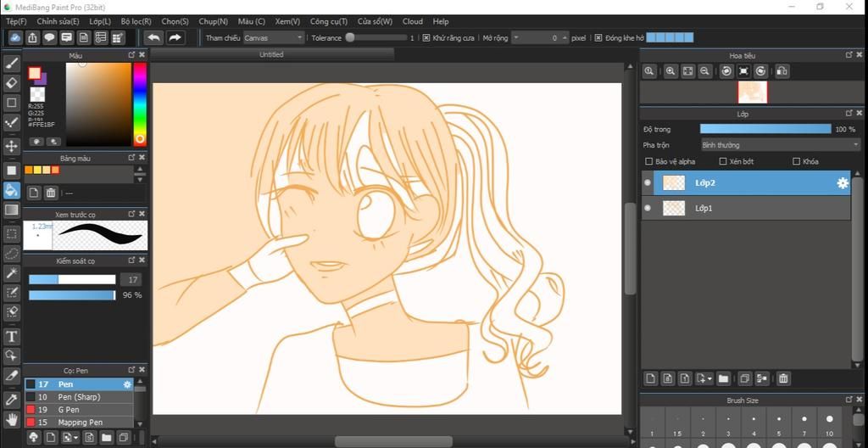The height and width of the screenshot is (448, 868).
Task: Select the Mapping Pen brush
Action: [x=79, y=422]
